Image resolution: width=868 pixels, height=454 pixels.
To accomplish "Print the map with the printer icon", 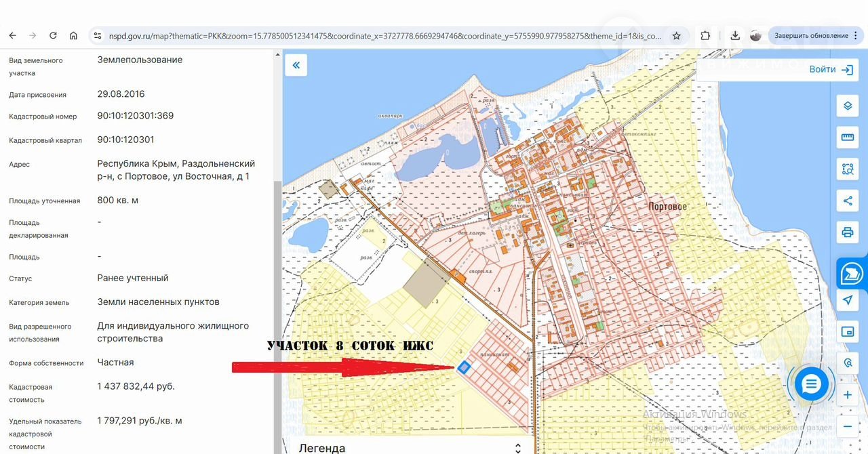I will (x=847, y=232).
